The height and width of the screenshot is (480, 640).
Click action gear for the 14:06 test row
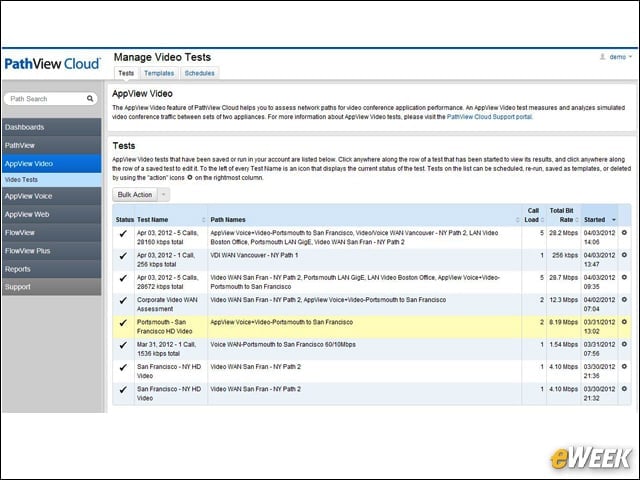624,233
